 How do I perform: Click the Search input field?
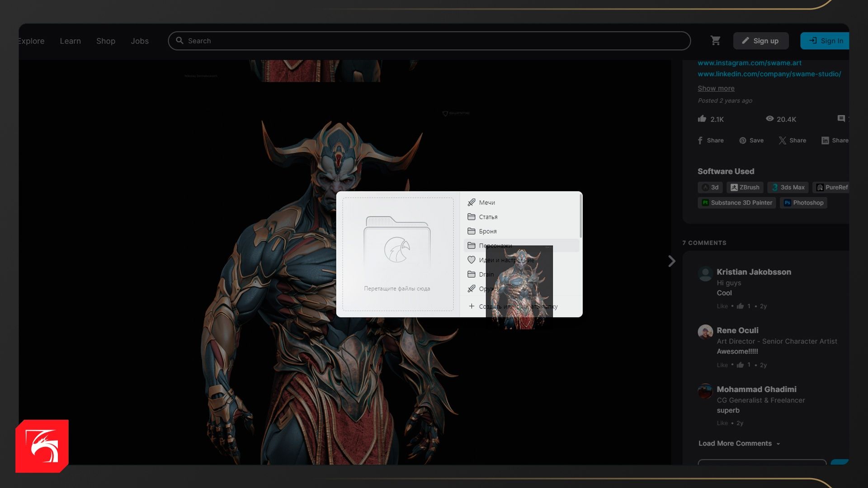pos(429,41)
